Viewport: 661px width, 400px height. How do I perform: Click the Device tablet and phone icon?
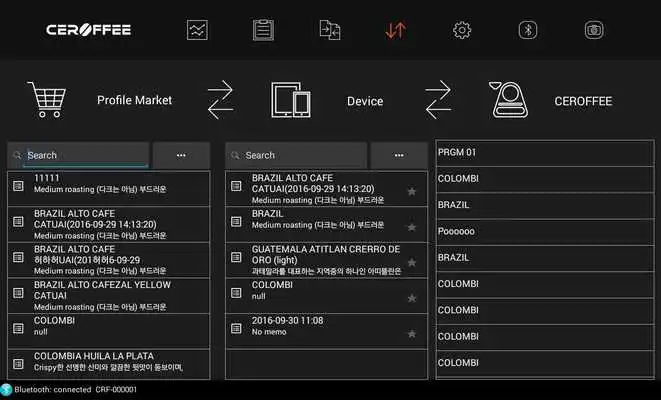(291, 100)
